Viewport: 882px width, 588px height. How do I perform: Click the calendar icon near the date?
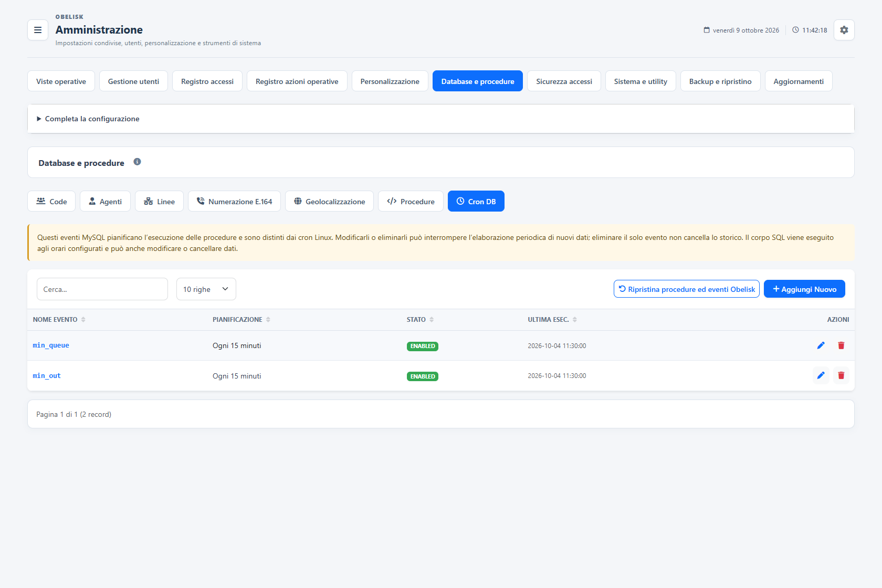point(707,30)
